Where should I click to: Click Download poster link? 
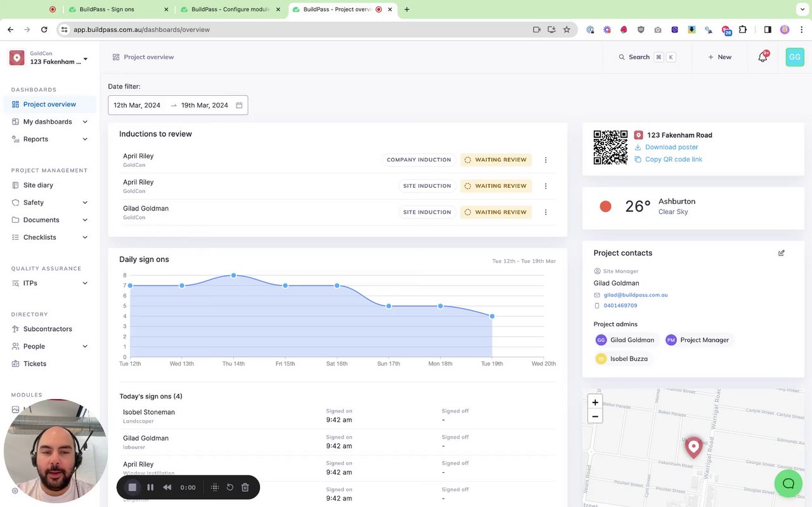(x=671, y=147)
